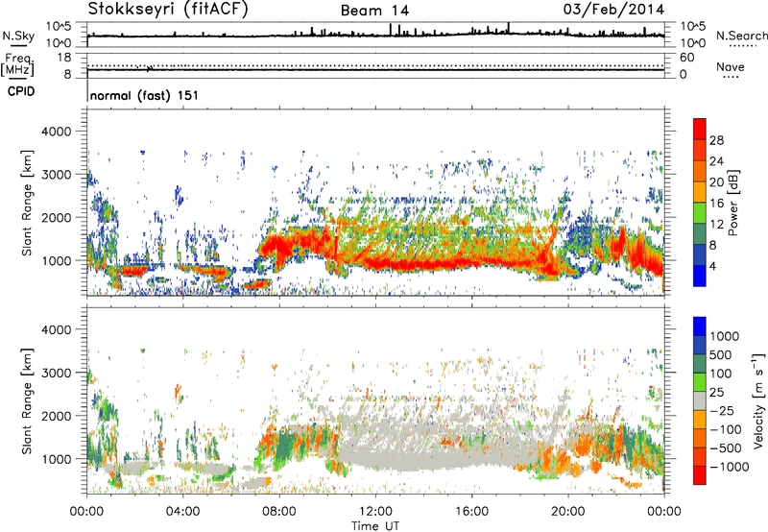
Task: Click the '-25' velocity colorbar tick label
Action: 721,410
